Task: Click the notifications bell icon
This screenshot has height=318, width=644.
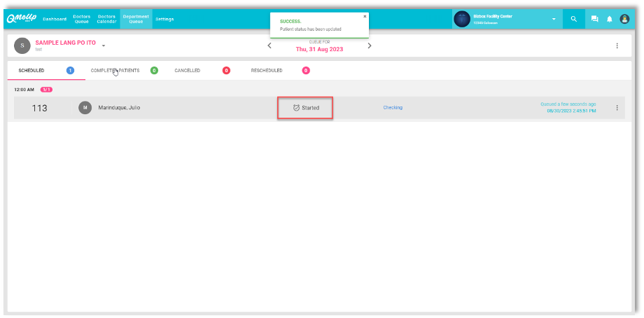Action: [x=609, y=19]
